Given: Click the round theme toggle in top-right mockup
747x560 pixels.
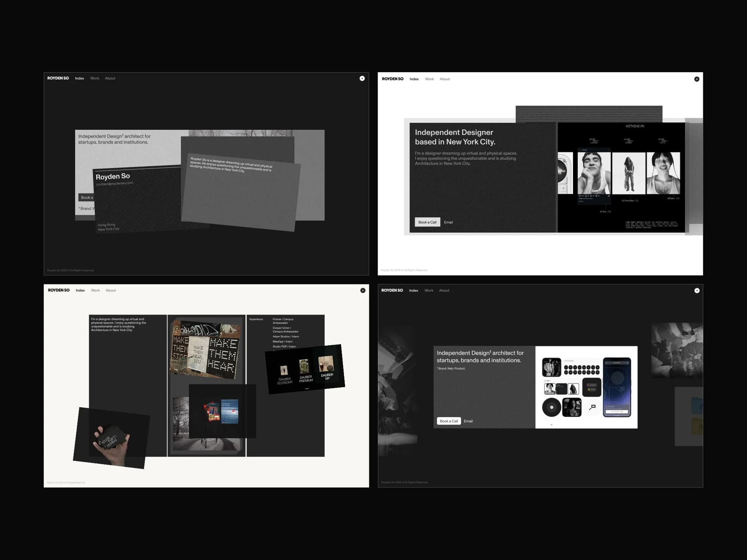Looking at the screenshot, I should pos(697,79).
